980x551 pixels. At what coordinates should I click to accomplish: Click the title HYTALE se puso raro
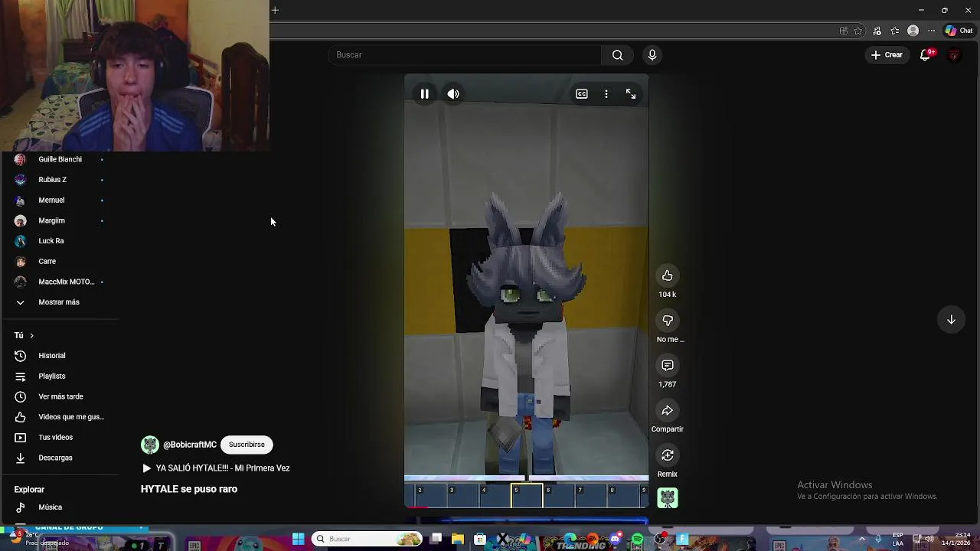[x=189, y=489]
